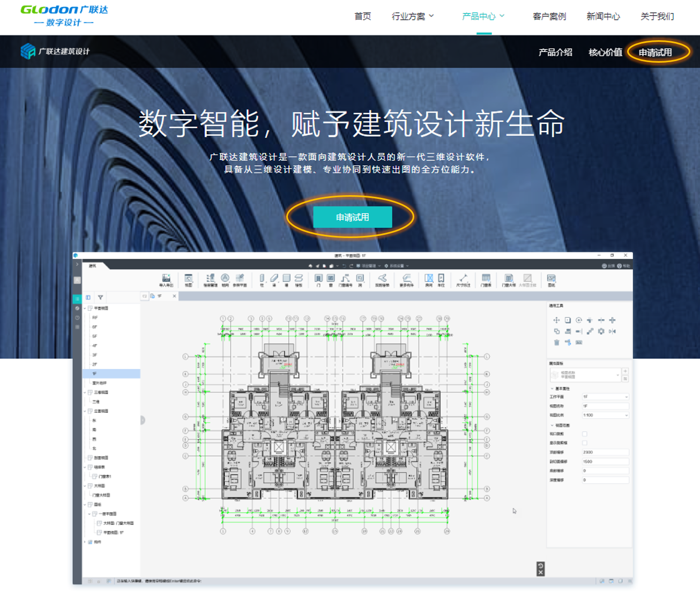
Task: Select the 窗 window tool
Action: 331,280
